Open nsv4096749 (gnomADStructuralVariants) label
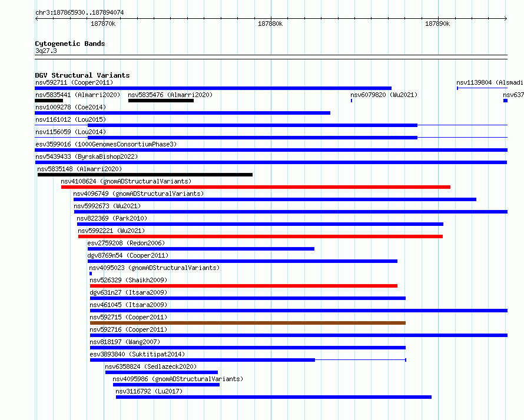Image resolution: width=524 pixels, height=420 pixels. pos(138,194)
